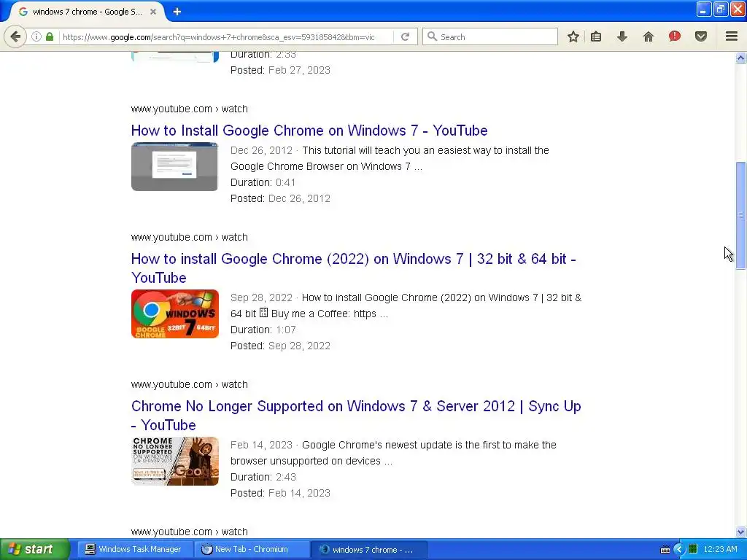The height and width of the screenshot is (560, 747).
Task: Click 'Duration: 0:41' text
Action: point(263,182)
